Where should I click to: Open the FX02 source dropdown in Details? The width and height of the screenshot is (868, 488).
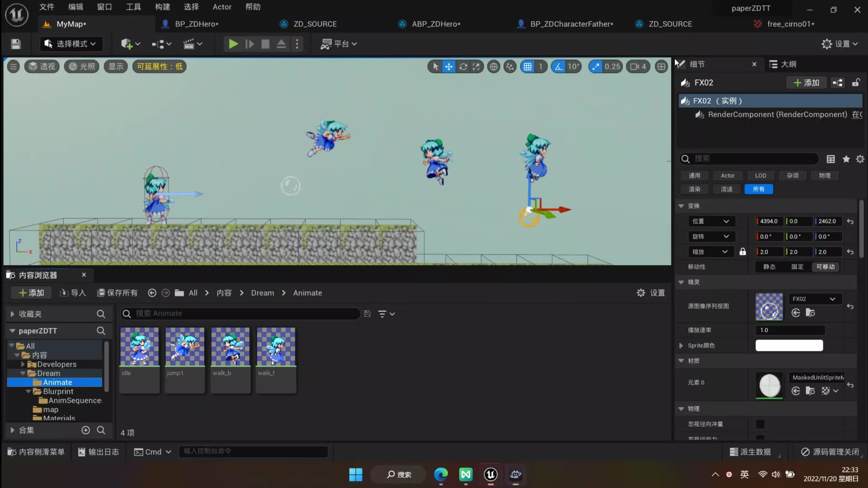[814, 299]
